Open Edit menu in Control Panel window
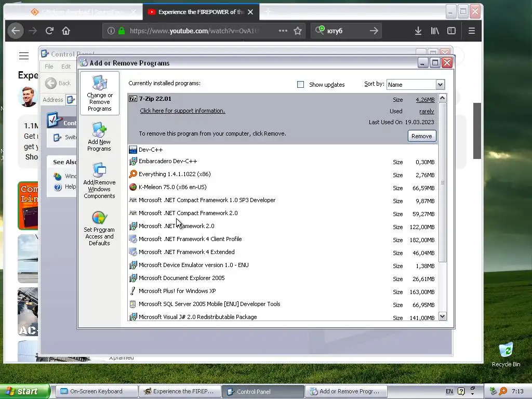The height and width of the screenshot is (399, 532). tap(66, 66)
